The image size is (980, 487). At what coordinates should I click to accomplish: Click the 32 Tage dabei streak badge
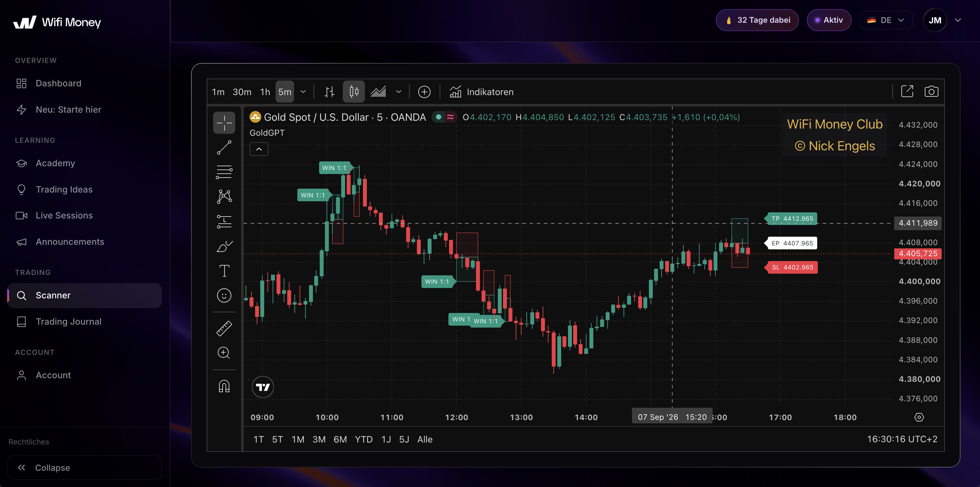(757, 20)
